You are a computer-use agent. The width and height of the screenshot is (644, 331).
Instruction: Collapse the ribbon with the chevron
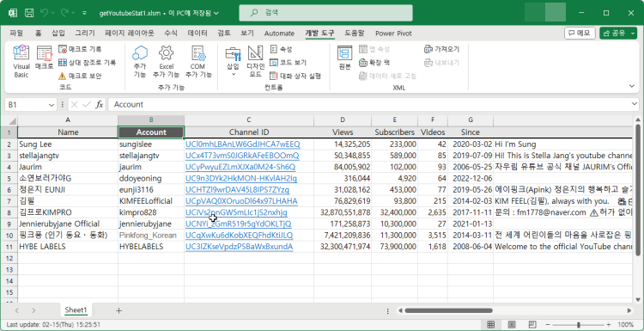pos(632,86)
